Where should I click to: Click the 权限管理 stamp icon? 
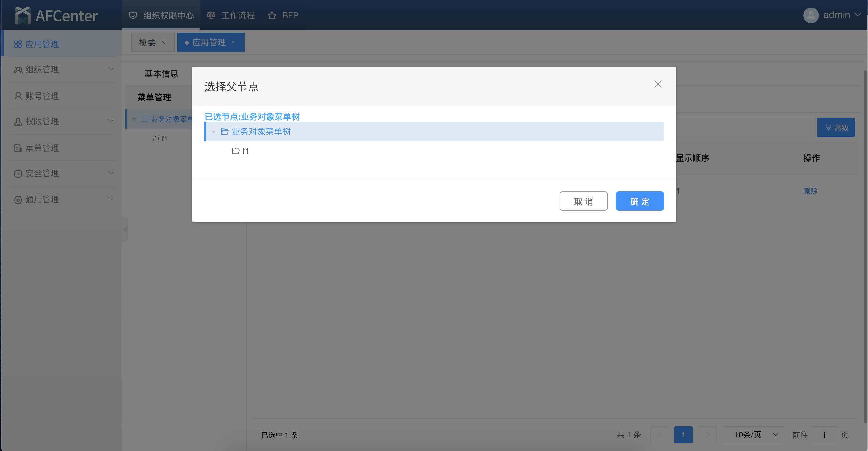18,122
